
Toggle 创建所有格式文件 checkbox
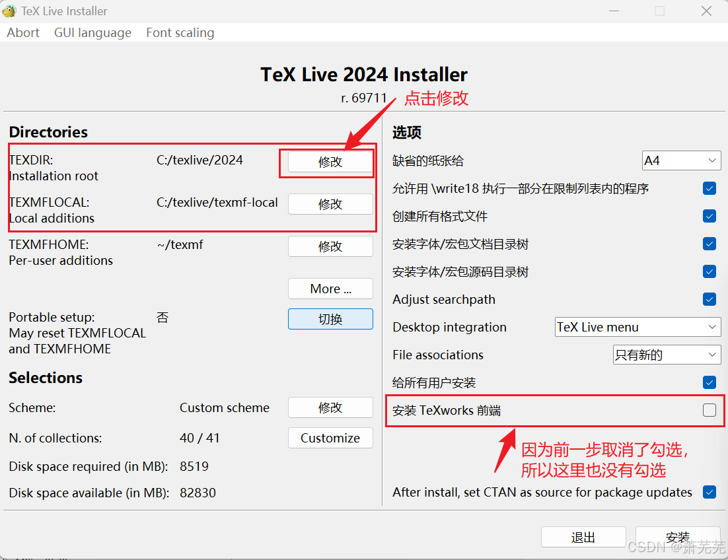click(709, 216)
